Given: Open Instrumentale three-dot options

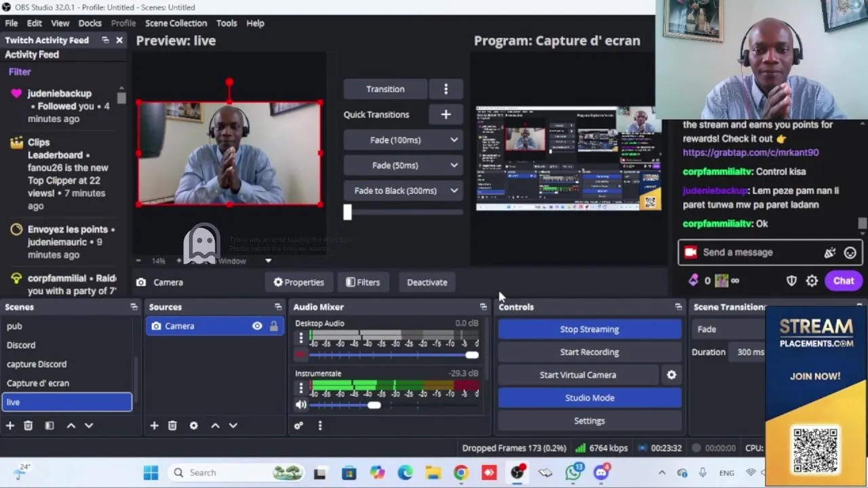Looking at the screenshot, I should [301, 388].
